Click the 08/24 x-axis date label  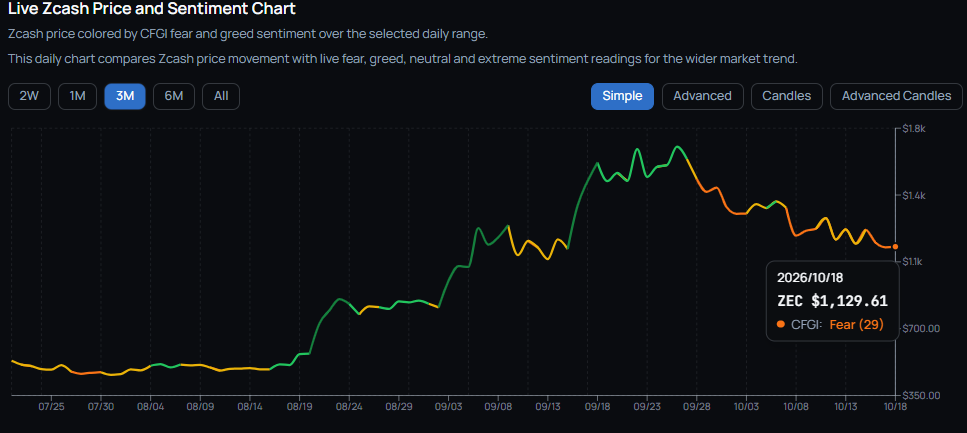[349, 407]
